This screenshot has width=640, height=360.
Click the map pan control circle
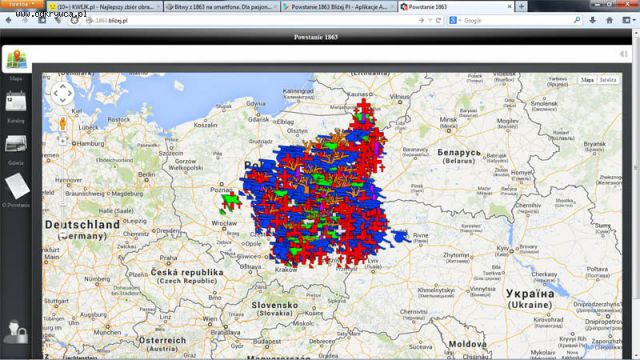(62, 93)
